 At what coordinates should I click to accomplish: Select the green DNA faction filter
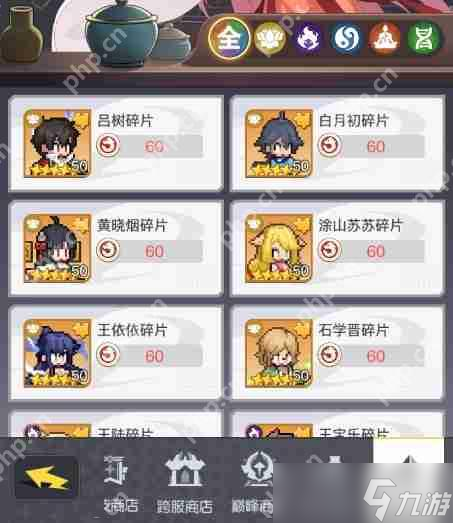(x=424, y=38)
